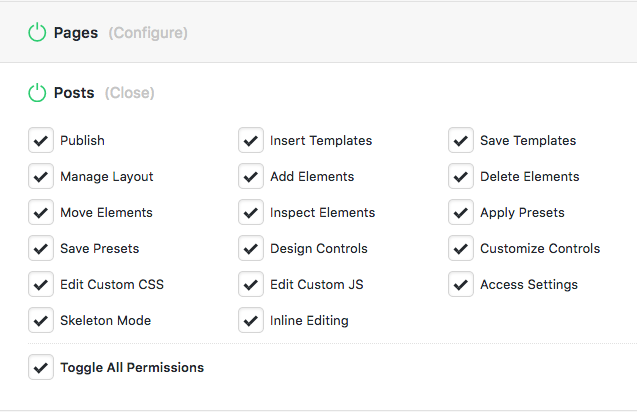
Task: Toggle the Move Elements checkbox
Action: (41, 213)
